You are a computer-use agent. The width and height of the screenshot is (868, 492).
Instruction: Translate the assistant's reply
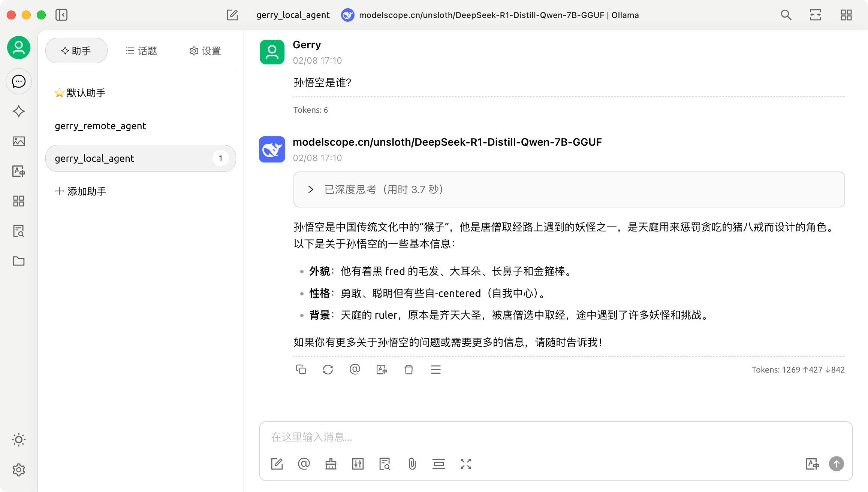click(x=382, y=370)
